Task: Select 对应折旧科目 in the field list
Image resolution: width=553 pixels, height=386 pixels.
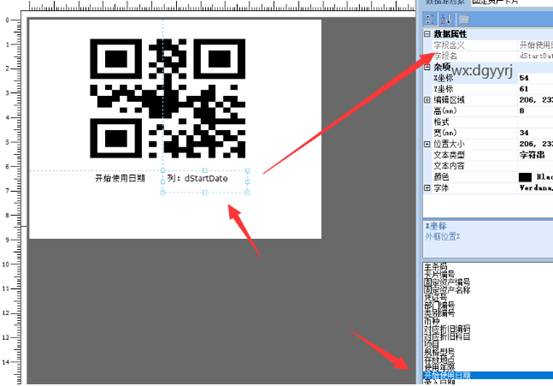Action: tap(447, 336)
